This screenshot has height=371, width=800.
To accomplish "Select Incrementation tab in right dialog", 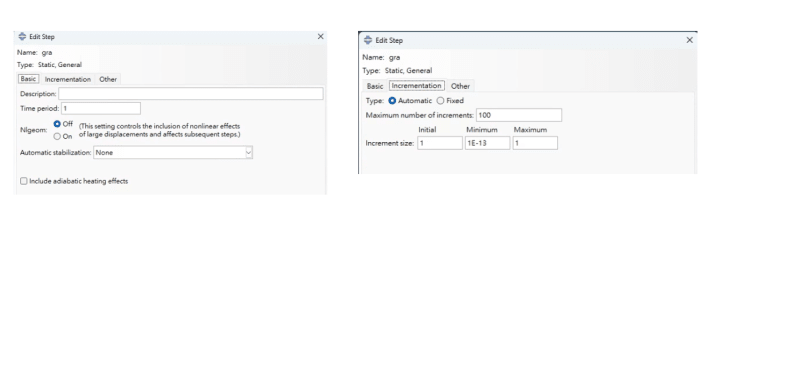I will tap(416, 86).
